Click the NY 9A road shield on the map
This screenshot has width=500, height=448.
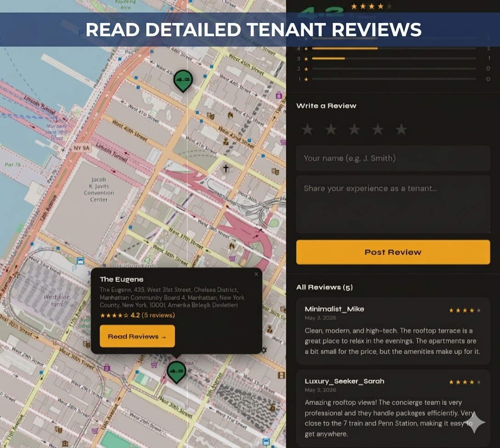(82, 148)
